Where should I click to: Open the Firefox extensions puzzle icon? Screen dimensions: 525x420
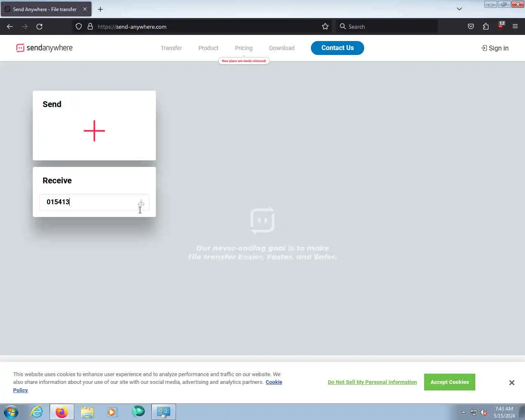(486, 27)
